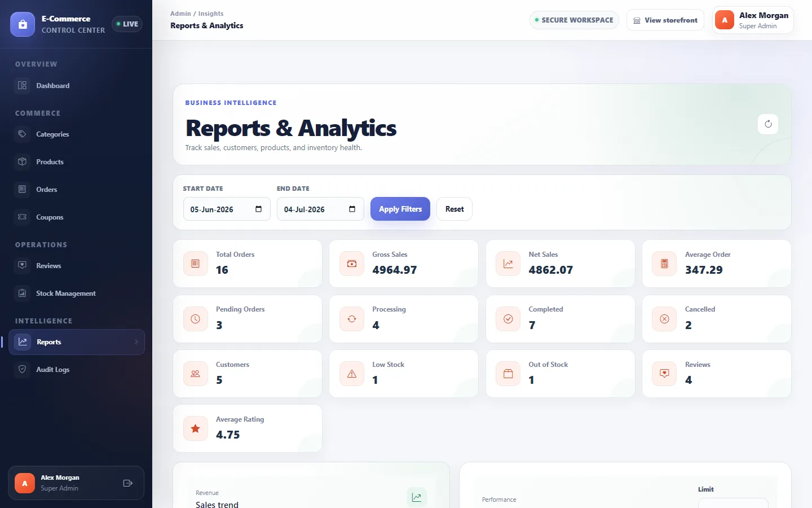This screenshot has width=812, height=508.
Task: Click the Average Rating value 4.75
Action: (228, 435)
